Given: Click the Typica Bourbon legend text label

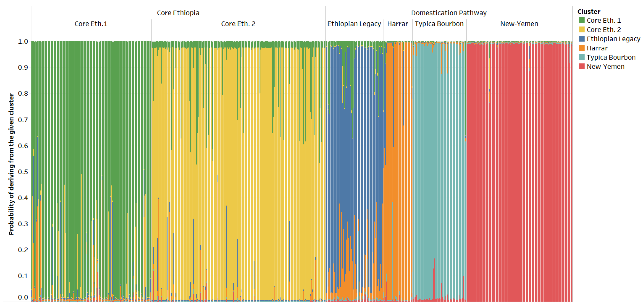Looking at the screenshot, I should coord(611,57).
